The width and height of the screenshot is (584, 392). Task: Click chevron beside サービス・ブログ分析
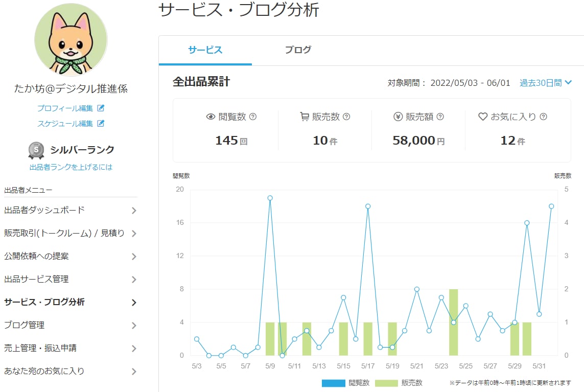[x=134, y=303]
